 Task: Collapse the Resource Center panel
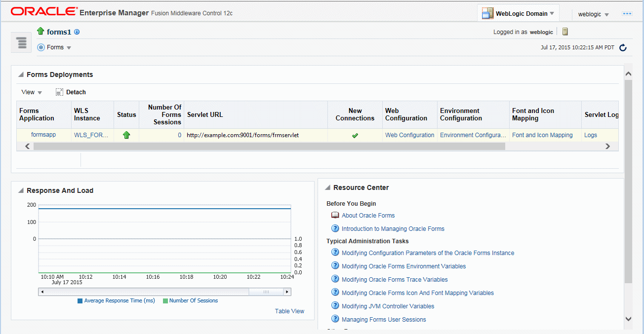tap(327, 188)
